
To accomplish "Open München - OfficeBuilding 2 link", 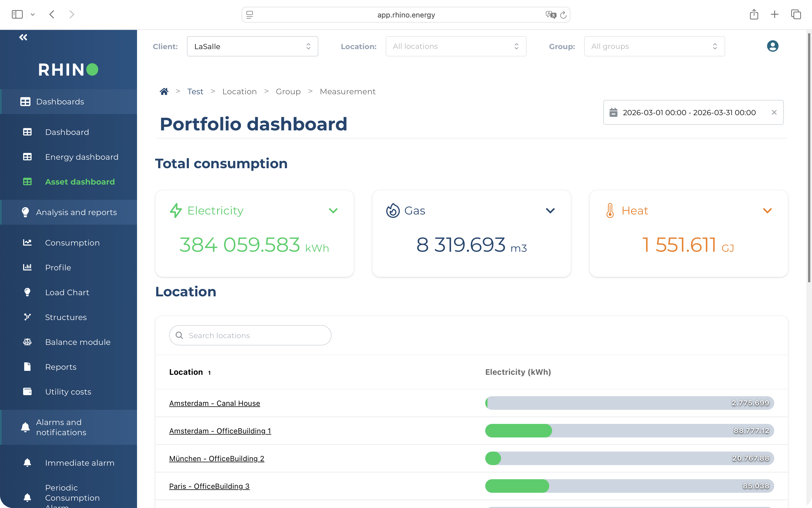I will (x=217, y=458).
